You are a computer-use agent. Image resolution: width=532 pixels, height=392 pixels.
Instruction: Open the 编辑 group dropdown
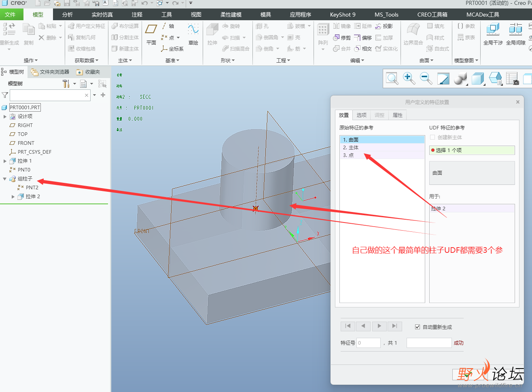[x=357, y=60]
